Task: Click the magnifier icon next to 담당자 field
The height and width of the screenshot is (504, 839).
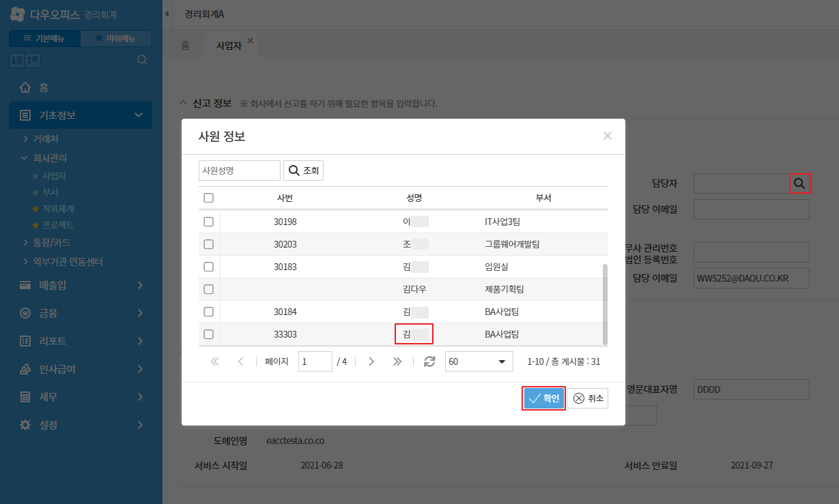Action: 799,183
